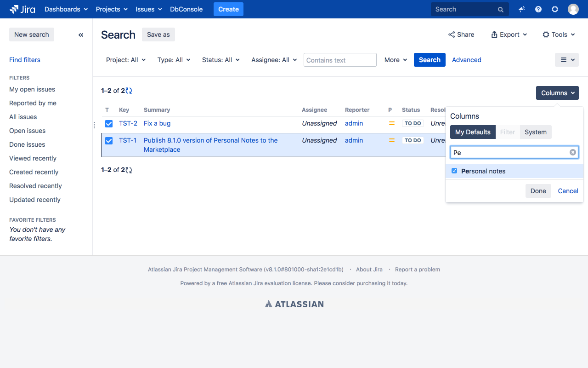The image size is (588, 368).
Task: Click New search button
Action: click(32, 34)
